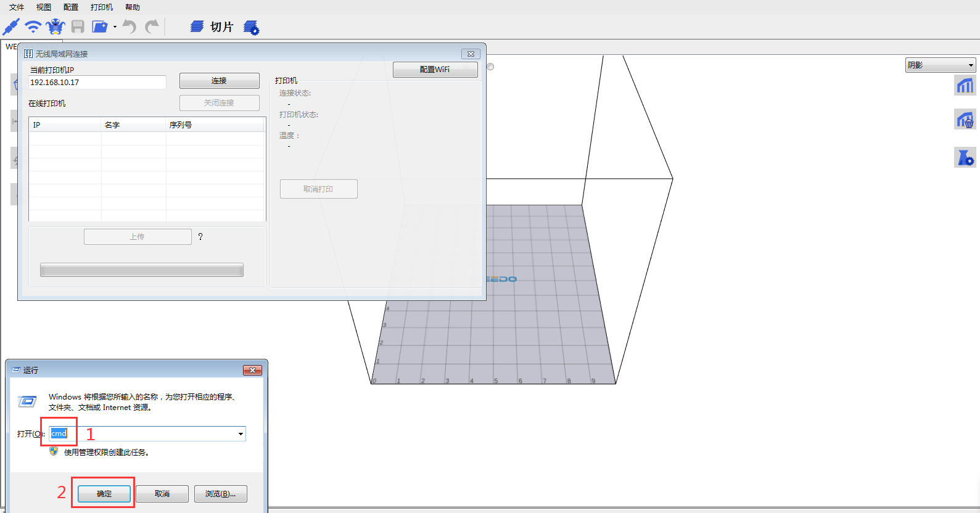
Task: Open the 打印机 menu
Action: tap(102, 7)
